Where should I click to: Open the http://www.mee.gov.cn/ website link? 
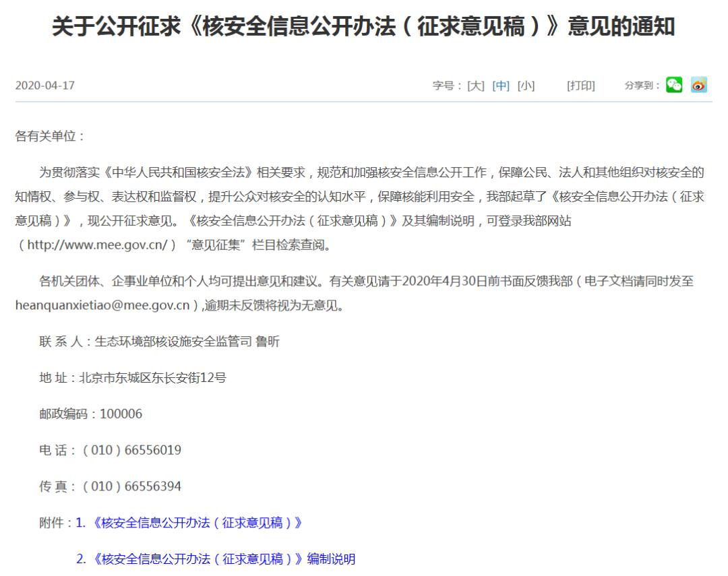[x=99, y=244]
